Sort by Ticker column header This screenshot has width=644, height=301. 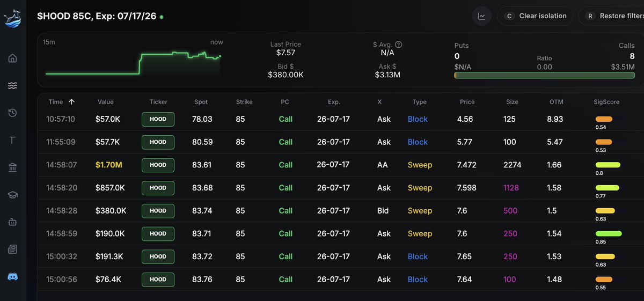158,102
